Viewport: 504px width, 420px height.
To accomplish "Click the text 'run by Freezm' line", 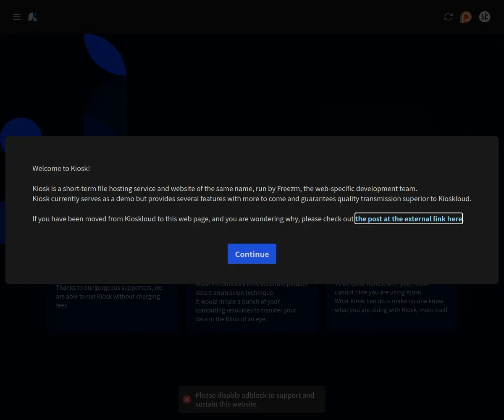I will (225, 189).
